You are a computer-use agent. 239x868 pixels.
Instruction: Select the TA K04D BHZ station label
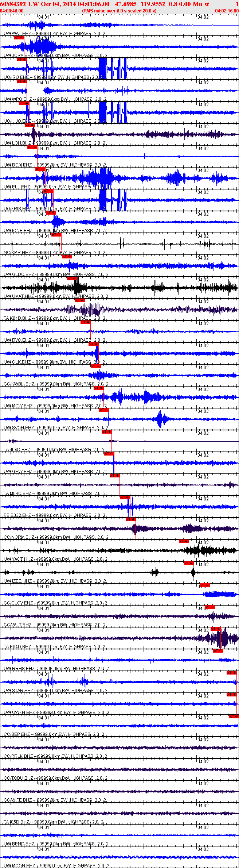click(x=54, y=318)
